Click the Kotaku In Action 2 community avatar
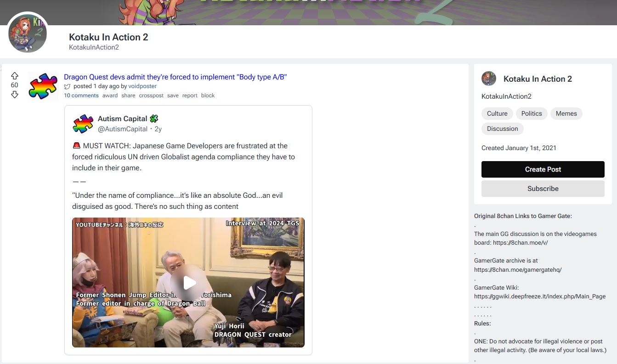The height and width of the screenshot is (364, 617). 28,33
